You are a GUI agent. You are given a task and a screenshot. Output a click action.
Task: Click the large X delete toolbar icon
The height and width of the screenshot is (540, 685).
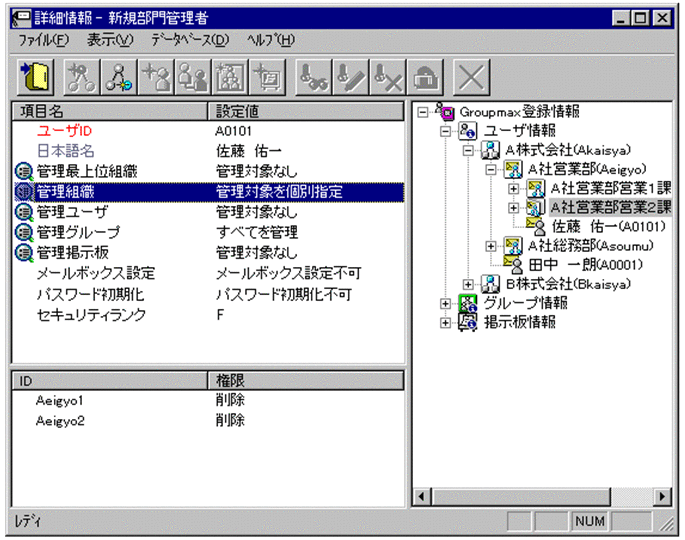(x=471, y=77)
